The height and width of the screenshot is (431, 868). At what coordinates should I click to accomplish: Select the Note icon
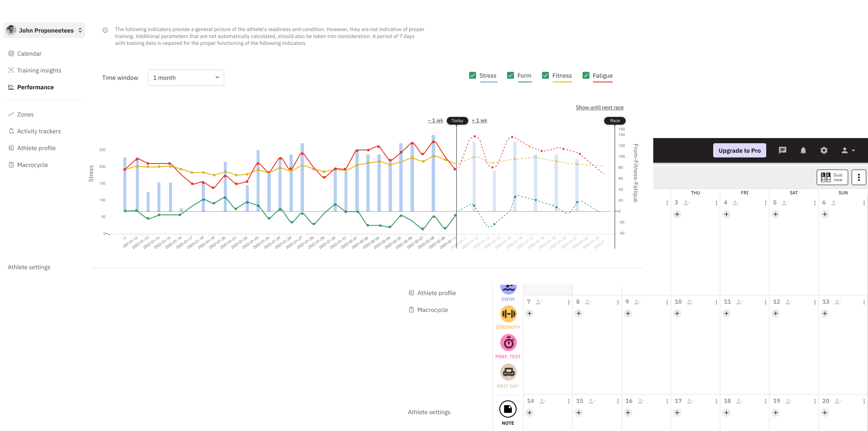pyautogui.click(x=508, y=408)
